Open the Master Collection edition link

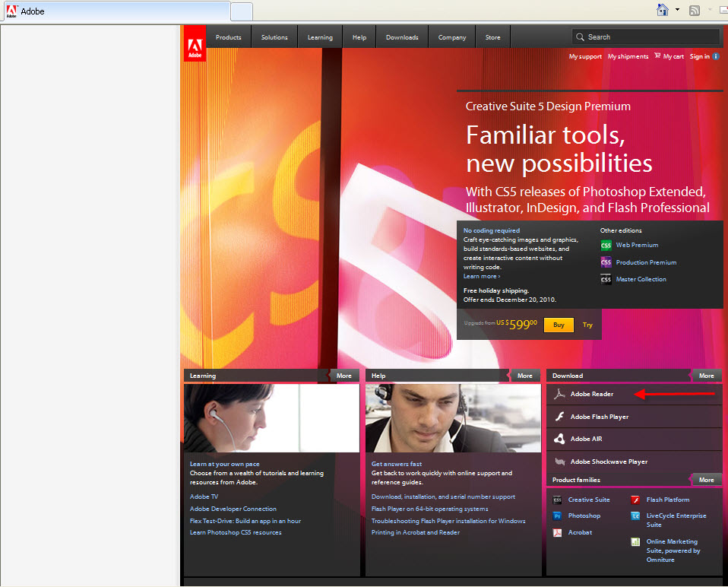coord(641,279)
